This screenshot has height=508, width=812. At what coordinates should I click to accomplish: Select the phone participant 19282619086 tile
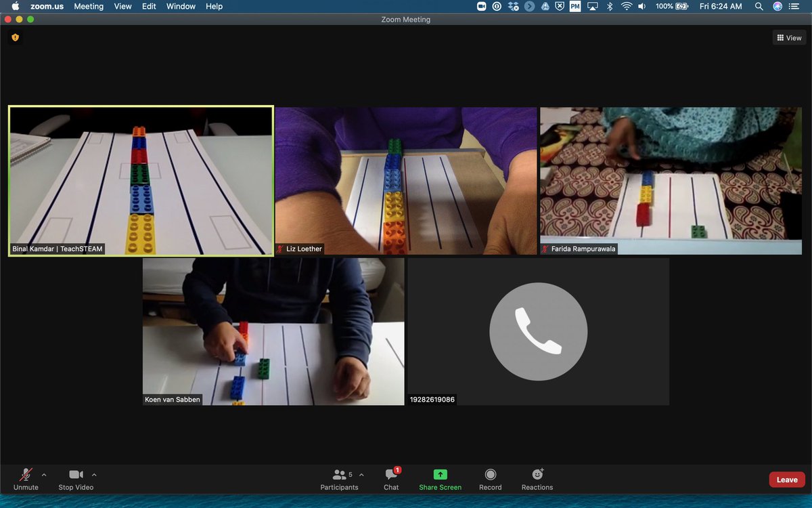click(539, 331)
